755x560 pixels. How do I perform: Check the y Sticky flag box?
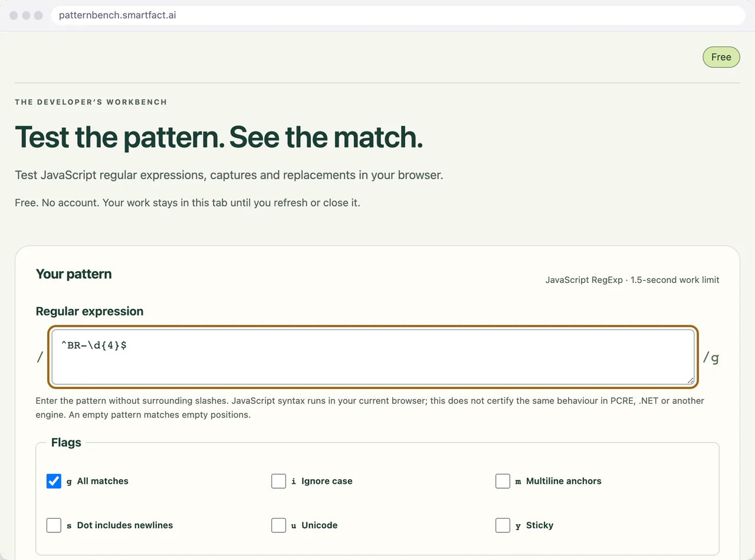(503, 525)
